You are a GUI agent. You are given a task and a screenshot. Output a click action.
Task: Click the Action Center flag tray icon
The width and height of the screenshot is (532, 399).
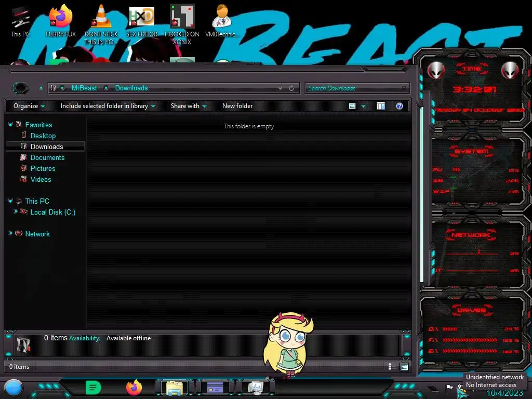click(449, 387)
